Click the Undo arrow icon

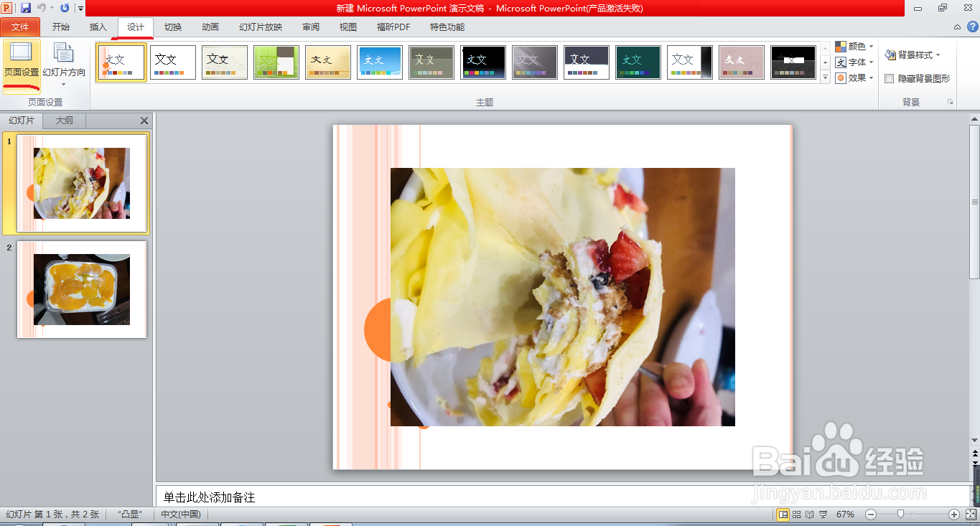(42, 8)
